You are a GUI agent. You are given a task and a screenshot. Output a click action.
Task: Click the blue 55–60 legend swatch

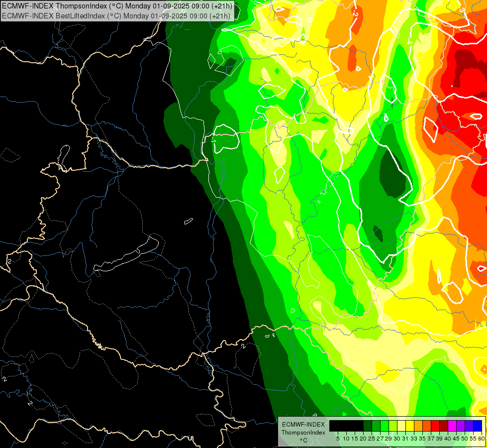pyautogui.click(x=478, y=426)
